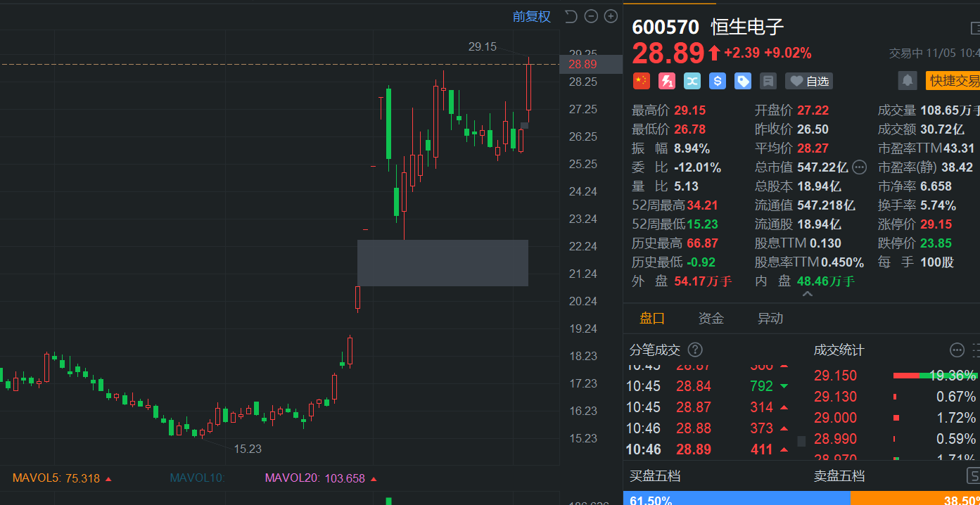
Task: Click the 29.130 price in 成交统计
Action: [835, 397]
